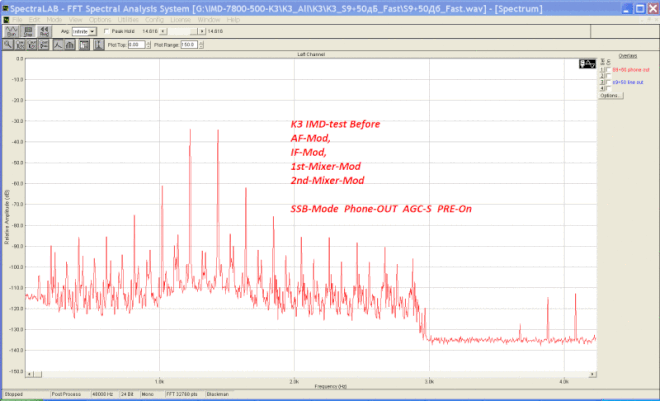Image resolution: width=660 pixels, height=401 pixels.
Task: Click the file position left arrow
Action: [163, 32]
